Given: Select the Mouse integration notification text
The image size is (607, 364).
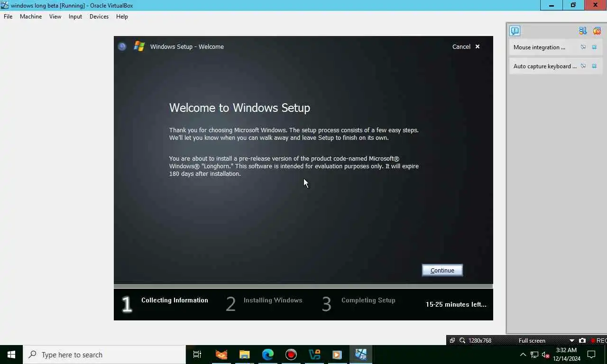Looking at the screenshot, I should coord(539,47).
